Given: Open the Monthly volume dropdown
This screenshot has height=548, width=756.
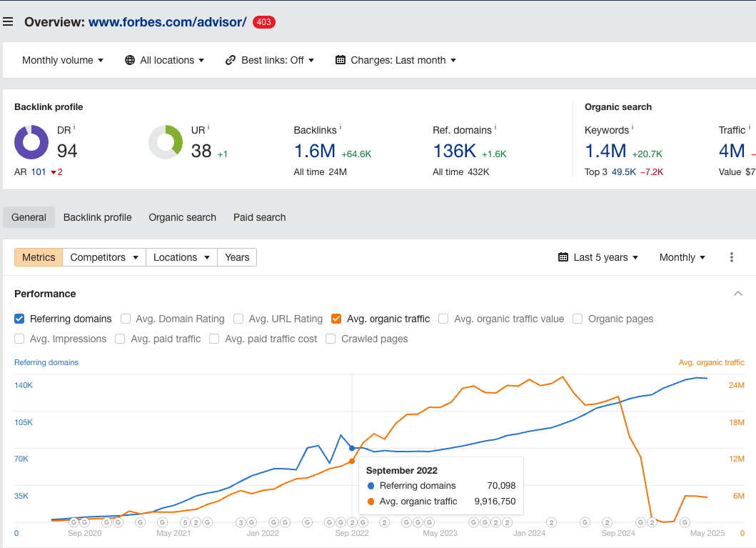Looking at the screenshot, I should (63, 60).
